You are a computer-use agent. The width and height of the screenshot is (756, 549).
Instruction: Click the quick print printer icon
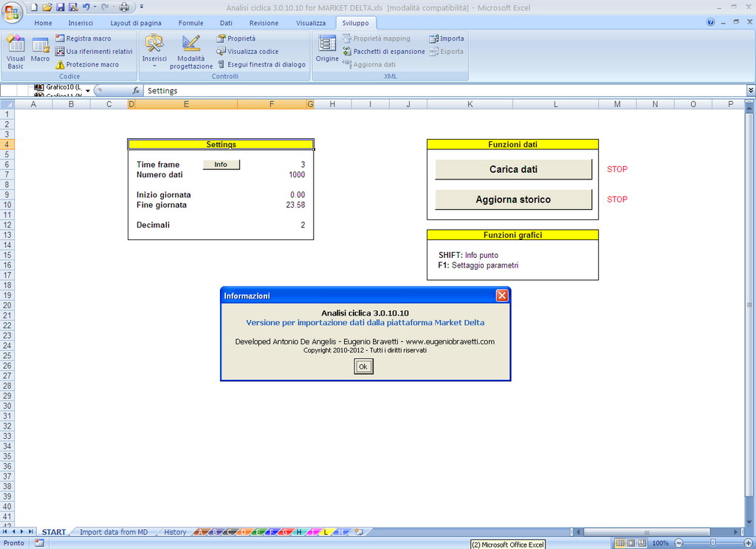tap(124, 7)
